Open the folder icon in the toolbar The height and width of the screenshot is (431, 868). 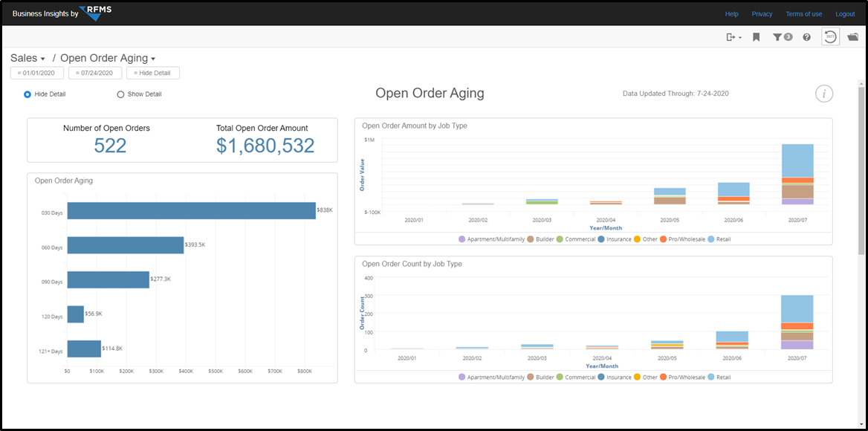point(852,37)
